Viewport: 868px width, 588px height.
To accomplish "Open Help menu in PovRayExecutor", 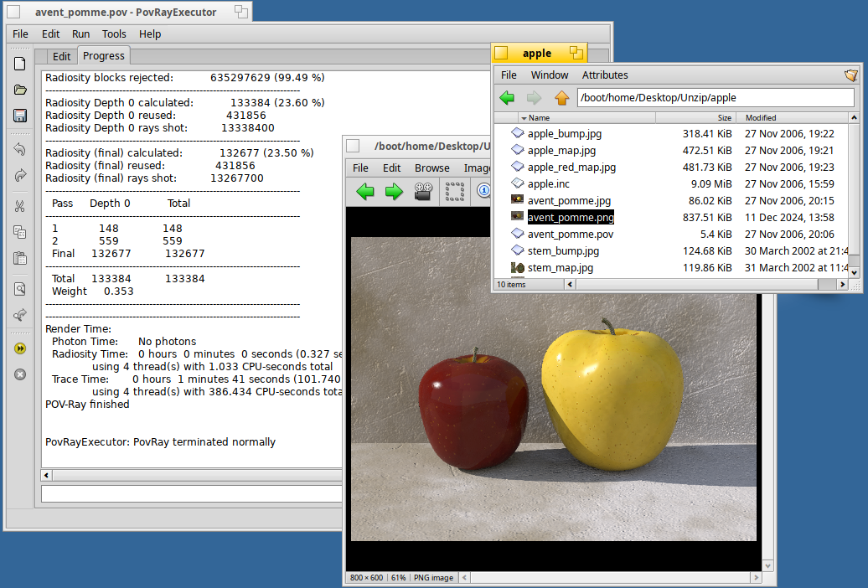I will tap(150, 34).
